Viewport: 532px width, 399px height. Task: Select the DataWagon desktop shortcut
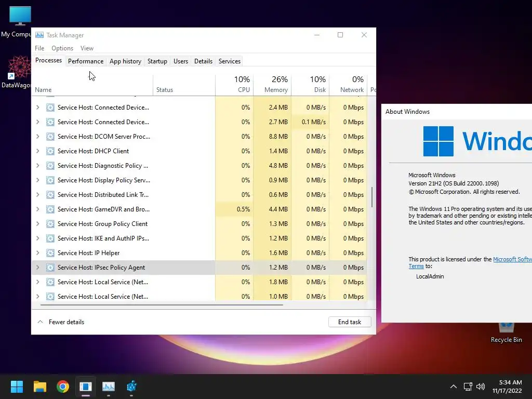(17, 72)
